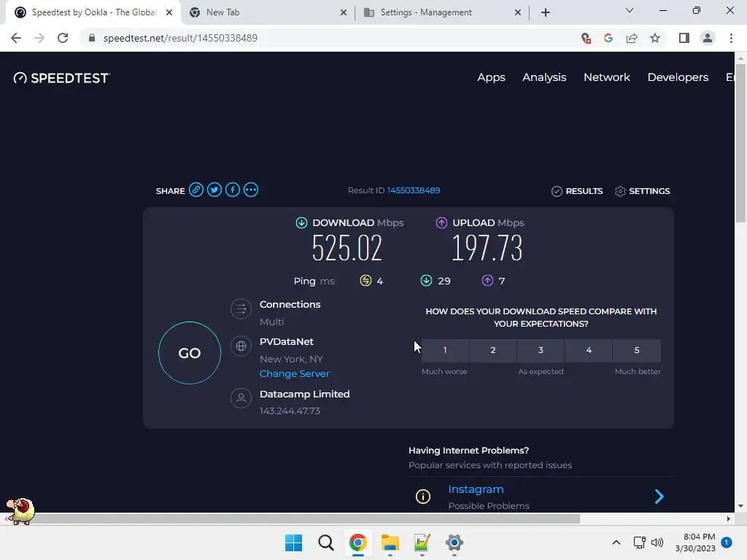The width and height of the screenshot is (747, 560).
Task: Open clock and date panel
Action: [695, 542]
